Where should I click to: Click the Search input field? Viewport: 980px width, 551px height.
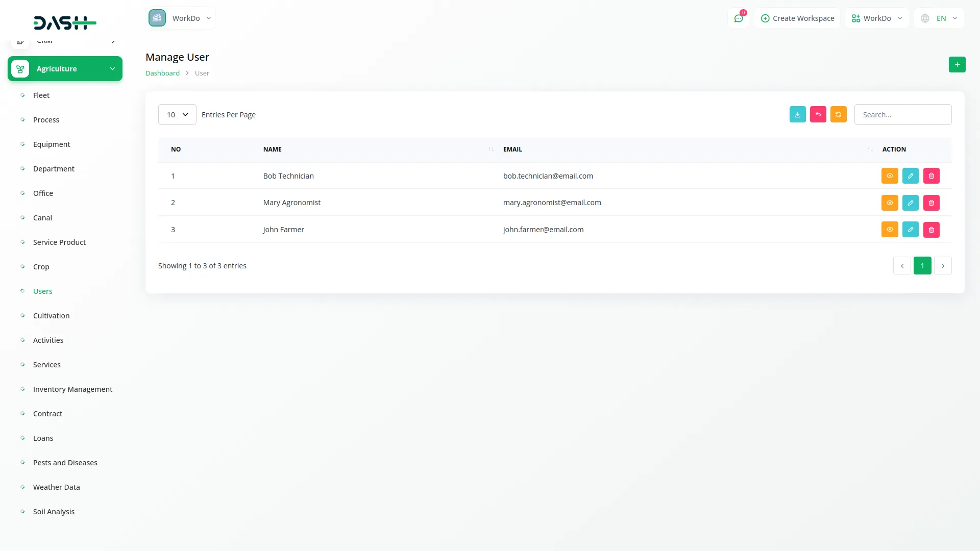(902, 115)
